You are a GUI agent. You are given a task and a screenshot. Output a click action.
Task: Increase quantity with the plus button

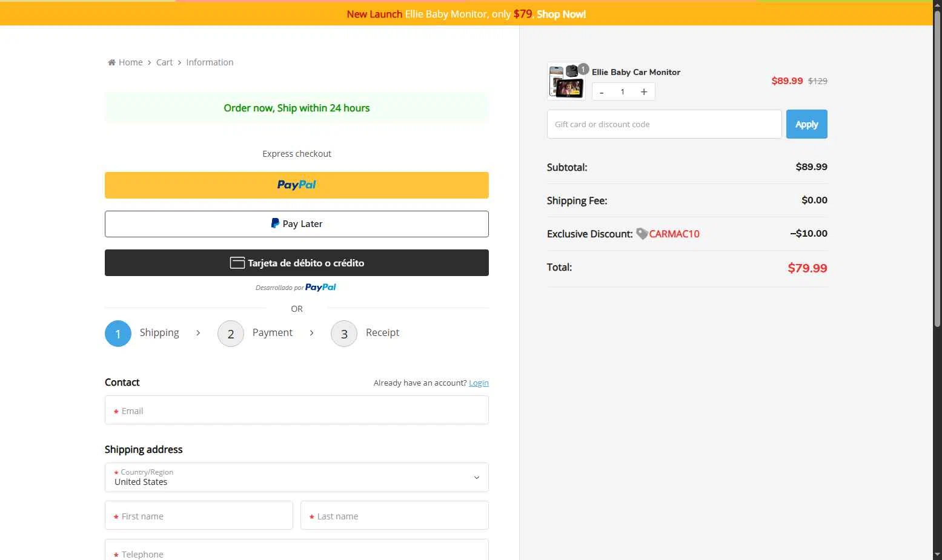pyautogui.click(x=644, y=92)
